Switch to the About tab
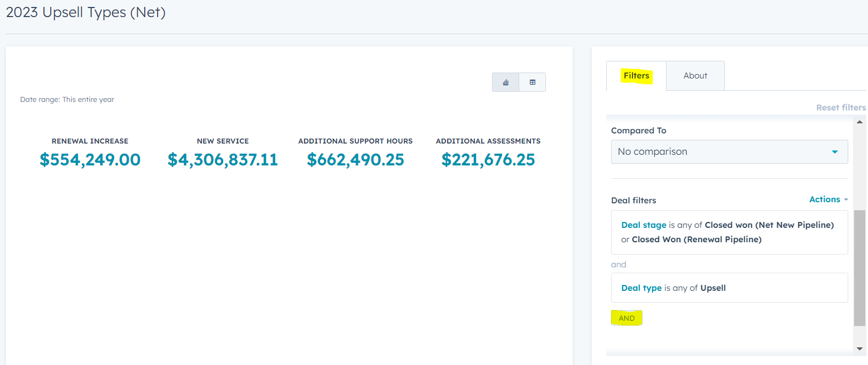868x365 pixels. click(695, 76)
